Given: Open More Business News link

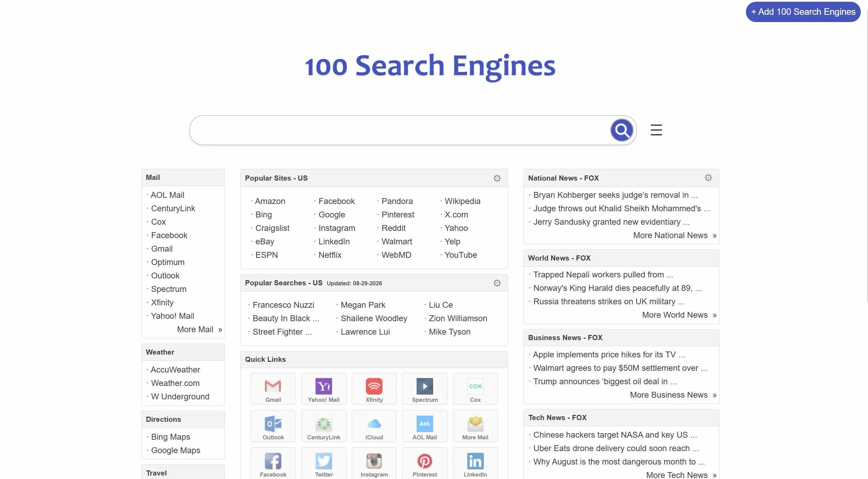Looking at the screenshot, I should tap(673, 395).
